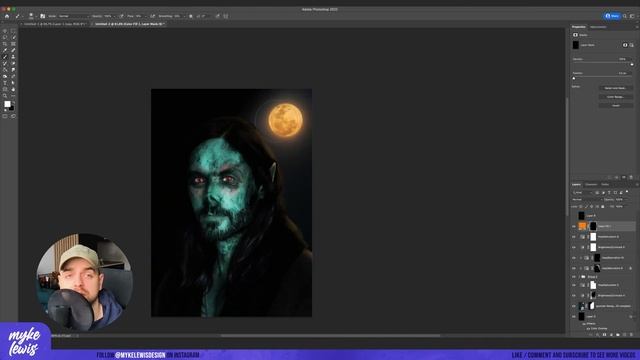Select the pixel mask button in Properties

click(x=625, y=45)
